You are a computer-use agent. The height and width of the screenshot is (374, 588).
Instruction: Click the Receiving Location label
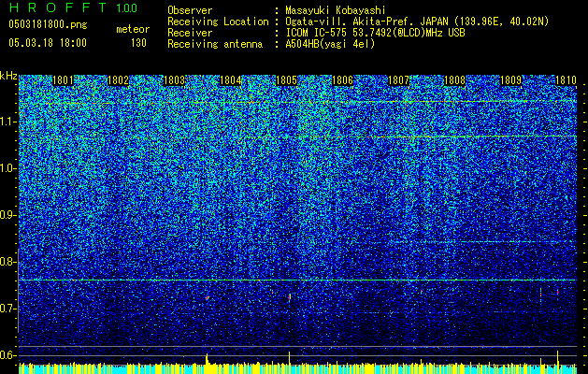(218, 22)
